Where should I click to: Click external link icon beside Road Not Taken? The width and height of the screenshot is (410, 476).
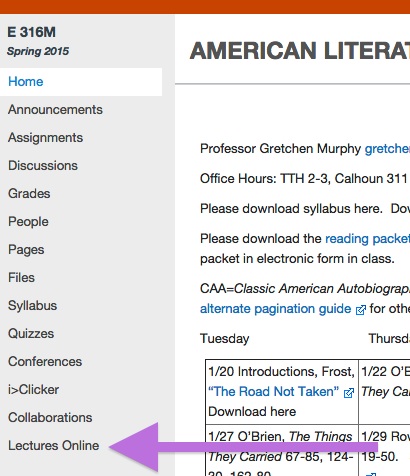click(349, 393)
